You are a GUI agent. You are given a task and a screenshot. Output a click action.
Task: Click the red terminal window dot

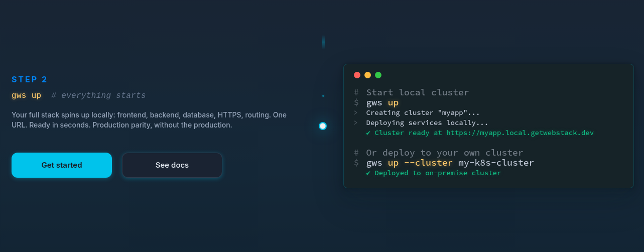(357, 75)
